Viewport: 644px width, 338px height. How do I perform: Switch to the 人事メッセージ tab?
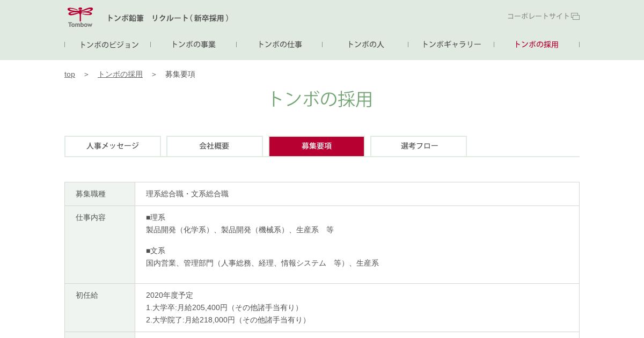click(113, 146)
